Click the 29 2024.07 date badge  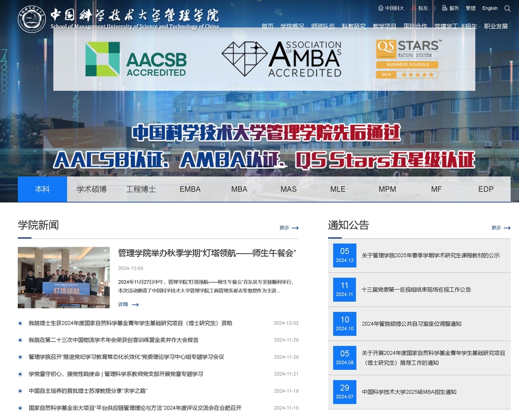(344, 392)
